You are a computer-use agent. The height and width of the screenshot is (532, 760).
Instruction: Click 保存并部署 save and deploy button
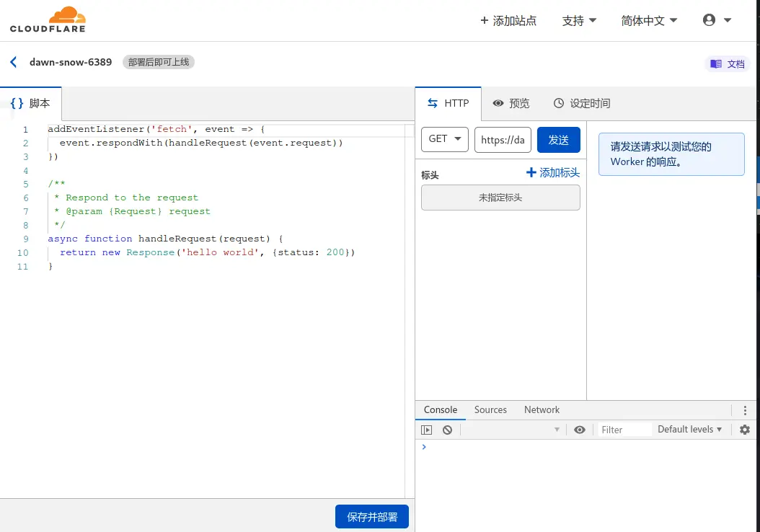372,517
